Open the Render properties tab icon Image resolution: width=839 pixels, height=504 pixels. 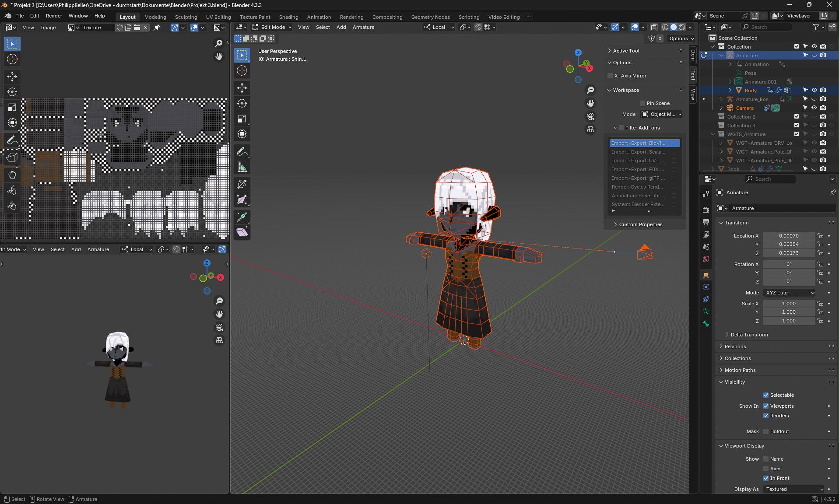706,210
